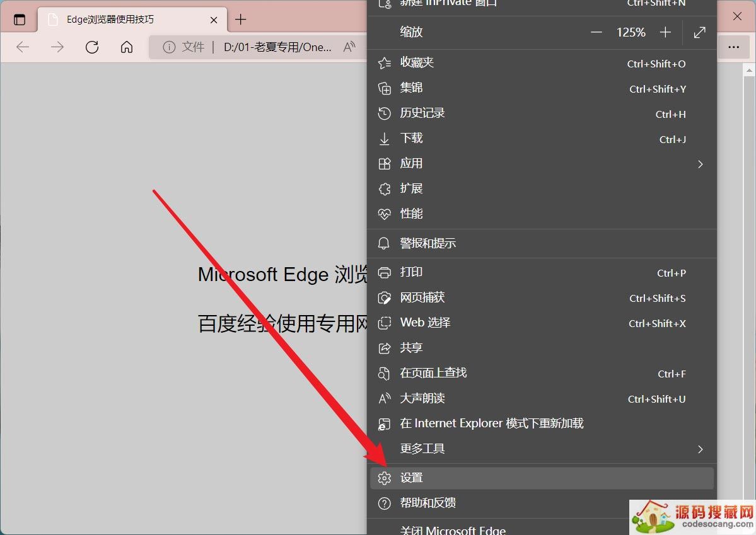This screenshot has width=756, height=535.
Task: Decrease zoom with the minus button
Action: coord(596,33)
